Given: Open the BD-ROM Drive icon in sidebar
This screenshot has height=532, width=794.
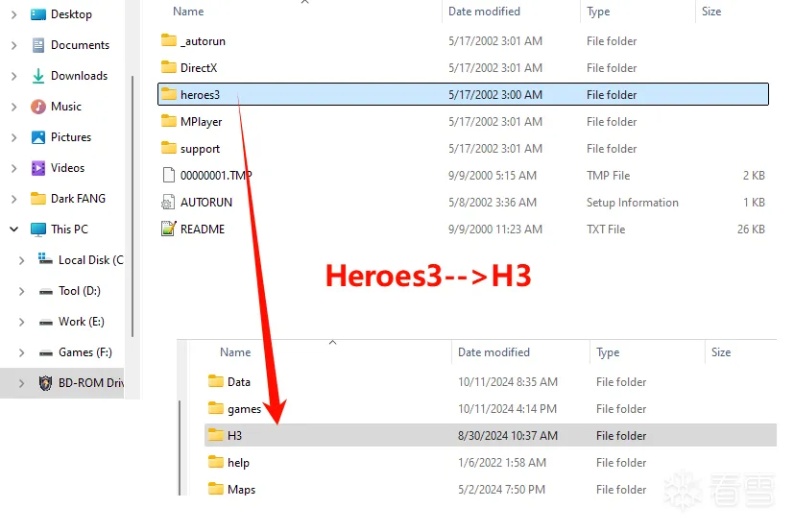Looking at the screenshot, I should [44, 383].
